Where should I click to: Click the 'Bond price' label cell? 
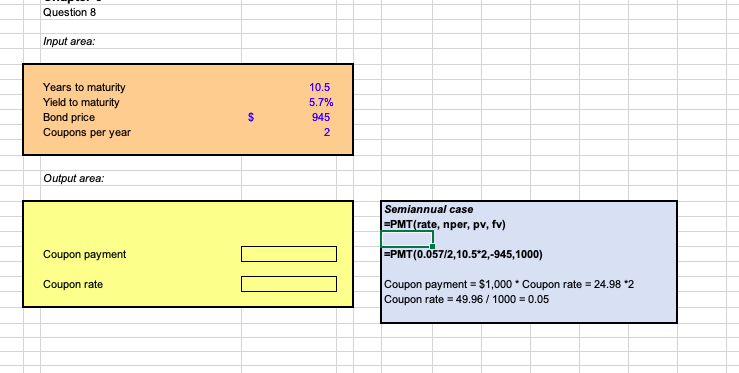point(69,117)
